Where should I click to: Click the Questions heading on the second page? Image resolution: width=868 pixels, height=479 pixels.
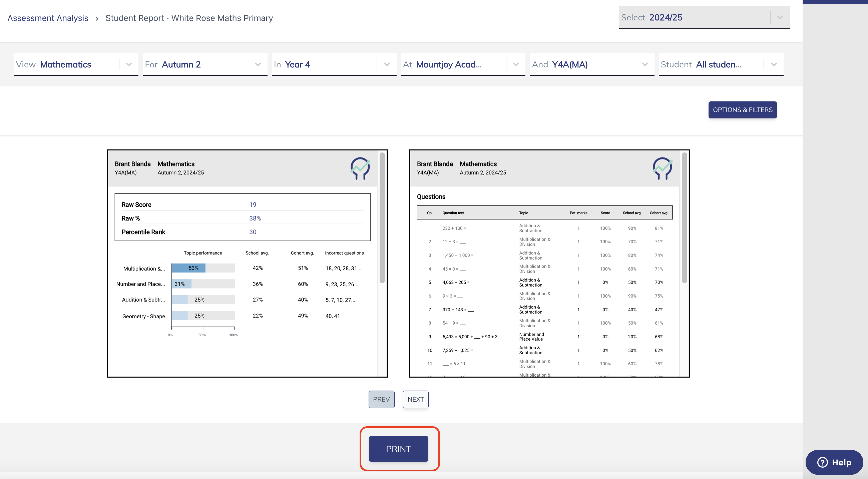(x=431, y=197)
